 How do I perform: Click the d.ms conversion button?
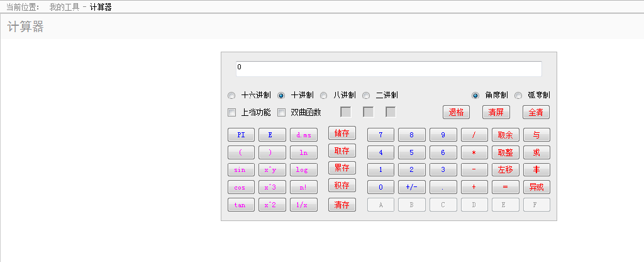pos(304,135)
